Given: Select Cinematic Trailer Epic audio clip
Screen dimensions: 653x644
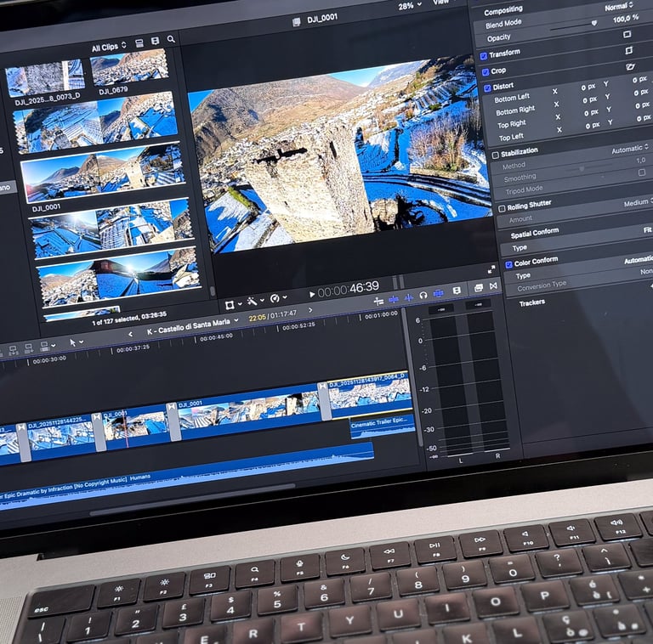Looking at the screenshot, I should pyautogui.click(x=383, y=426).
